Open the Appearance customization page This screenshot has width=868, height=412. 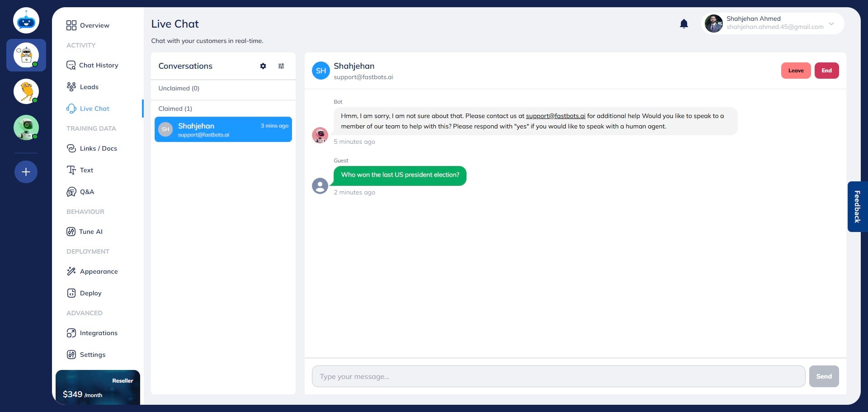pos(99,271)
